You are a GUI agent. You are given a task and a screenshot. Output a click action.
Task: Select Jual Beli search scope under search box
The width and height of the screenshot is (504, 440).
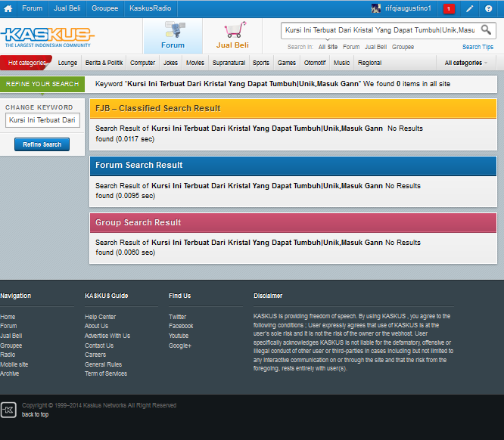375,47
